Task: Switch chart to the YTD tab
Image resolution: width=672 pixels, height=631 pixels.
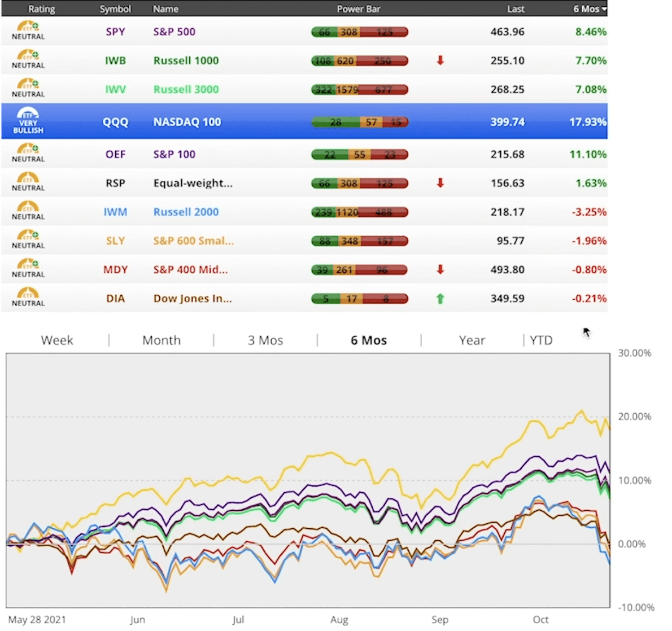Action: (x=541, y=340)
